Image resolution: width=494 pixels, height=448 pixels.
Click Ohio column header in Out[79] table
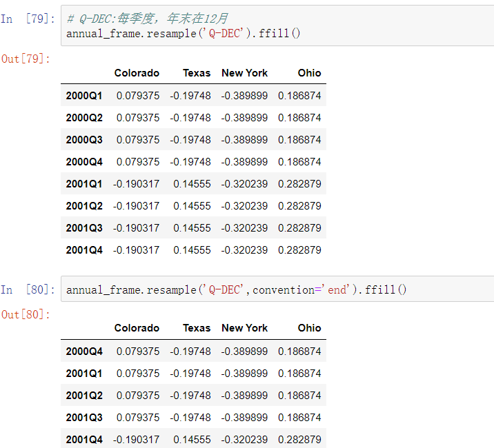point(309,73)
